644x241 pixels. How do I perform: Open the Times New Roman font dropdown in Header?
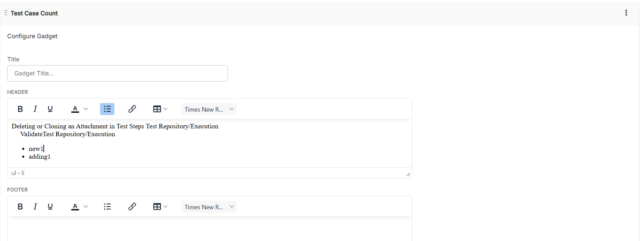tap(208, 109)
